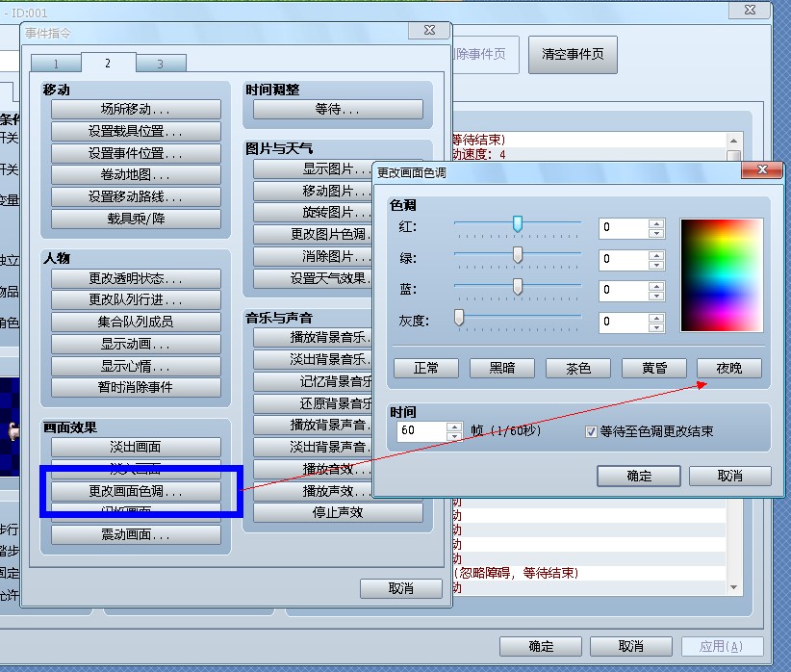Open tab 3 of 事件指令
The image size is (791, 672).
[161, 64]
